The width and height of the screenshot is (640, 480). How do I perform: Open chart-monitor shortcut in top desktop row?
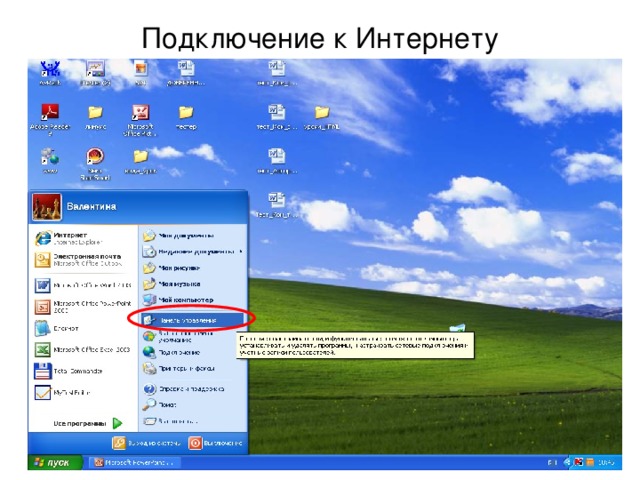pos(96,73)
